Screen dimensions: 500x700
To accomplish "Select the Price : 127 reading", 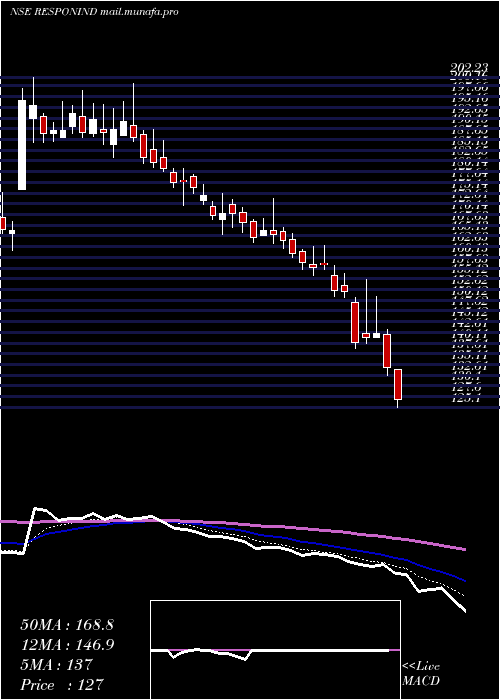I will pos(62,685).
